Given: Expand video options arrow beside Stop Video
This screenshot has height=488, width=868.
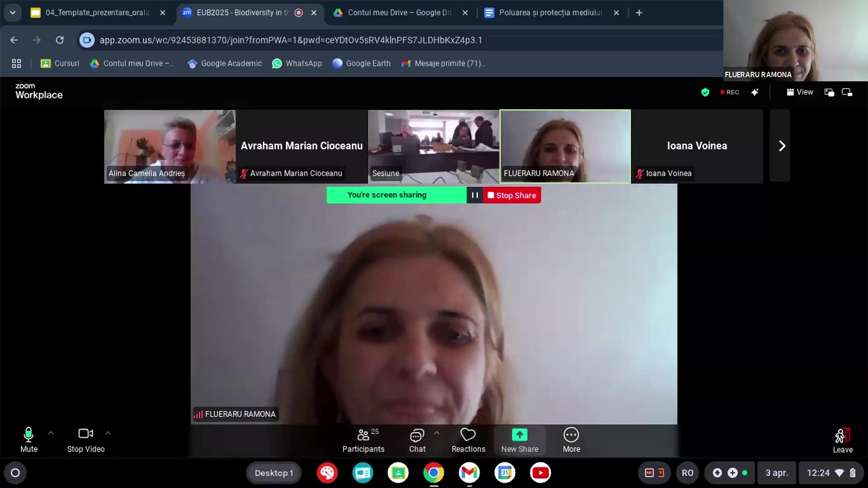Looking at the screenshot, I should click(x=108, y=433).
